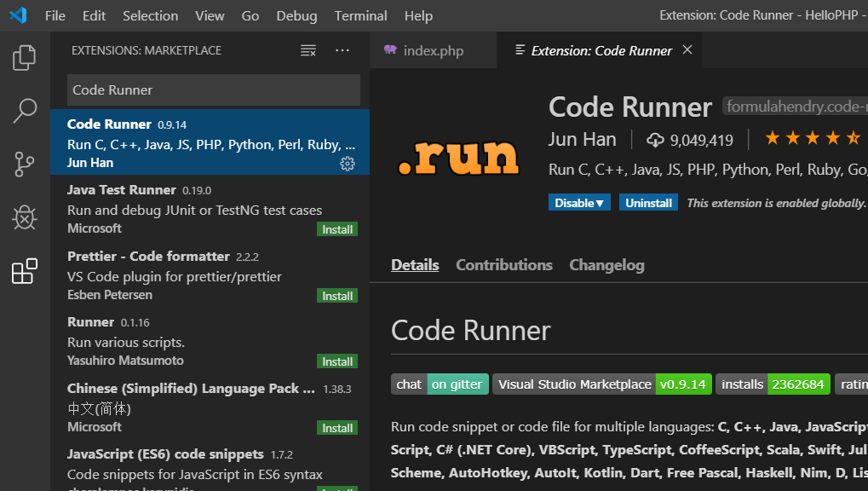
Task: Open the File menu
Action: click(x=55, y=15)
